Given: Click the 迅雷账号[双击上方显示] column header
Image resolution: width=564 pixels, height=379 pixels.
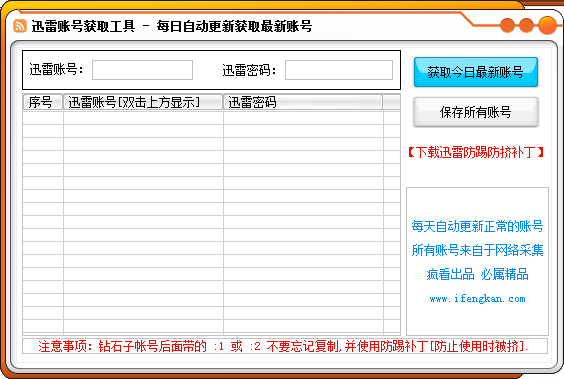Looking at the screenshot, I should [x=143, y=102].
